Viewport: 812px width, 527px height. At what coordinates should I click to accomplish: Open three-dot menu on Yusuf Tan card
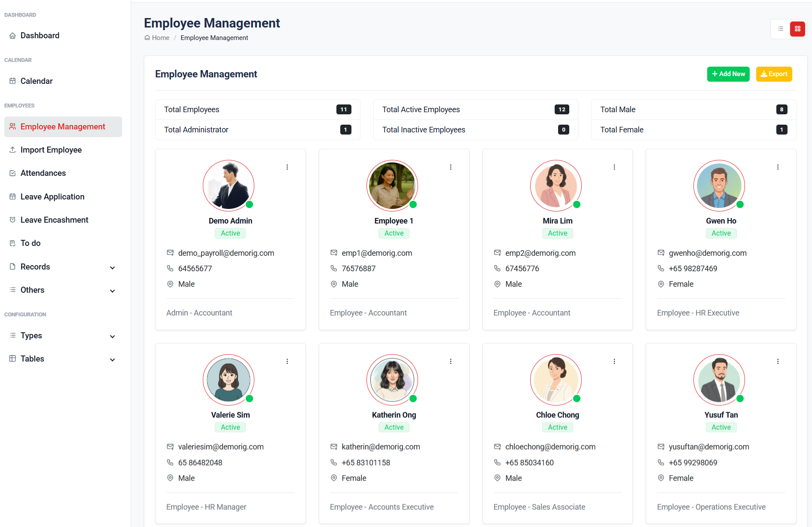pos(778,362)
